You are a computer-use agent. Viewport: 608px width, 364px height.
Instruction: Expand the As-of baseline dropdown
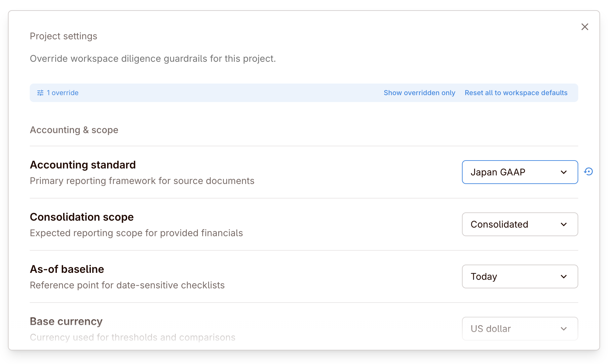point(519,276)
